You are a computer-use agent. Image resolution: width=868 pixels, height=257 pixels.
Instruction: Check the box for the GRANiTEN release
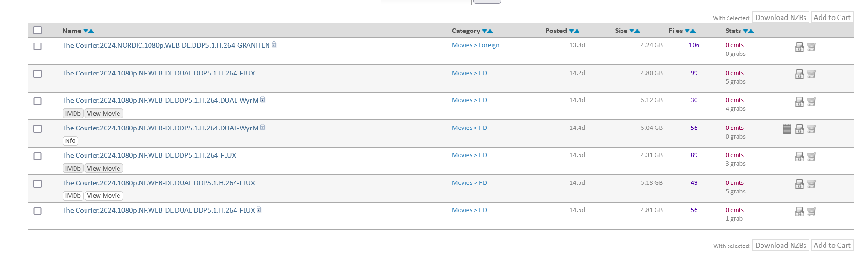tap(38, 46)
